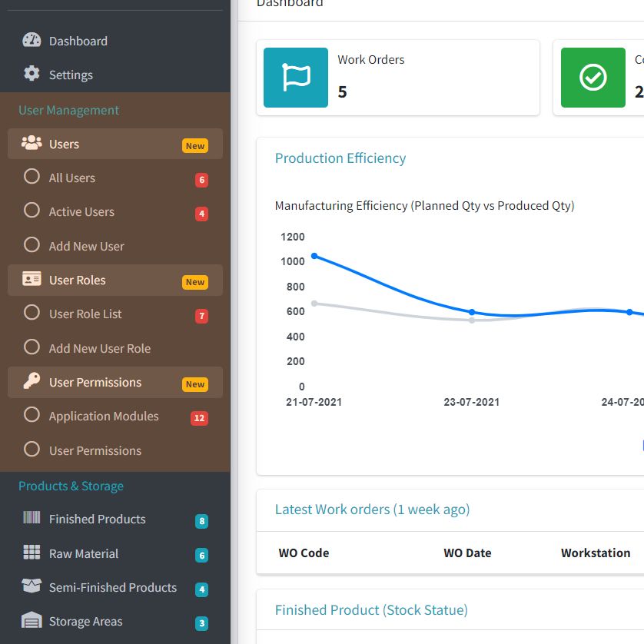Go to Add New User
Image resolution: width=644 pixels, height=644 pixels.
(x=115, y=246)
